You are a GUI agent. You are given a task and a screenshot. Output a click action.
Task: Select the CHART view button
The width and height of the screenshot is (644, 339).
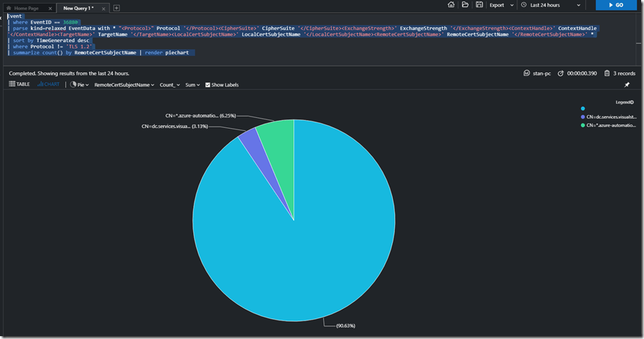click(x=48, y=84)
